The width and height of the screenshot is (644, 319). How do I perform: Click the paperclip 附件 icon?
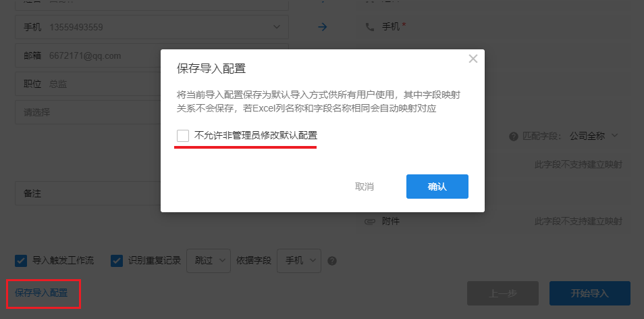click(x=369, y=221)
